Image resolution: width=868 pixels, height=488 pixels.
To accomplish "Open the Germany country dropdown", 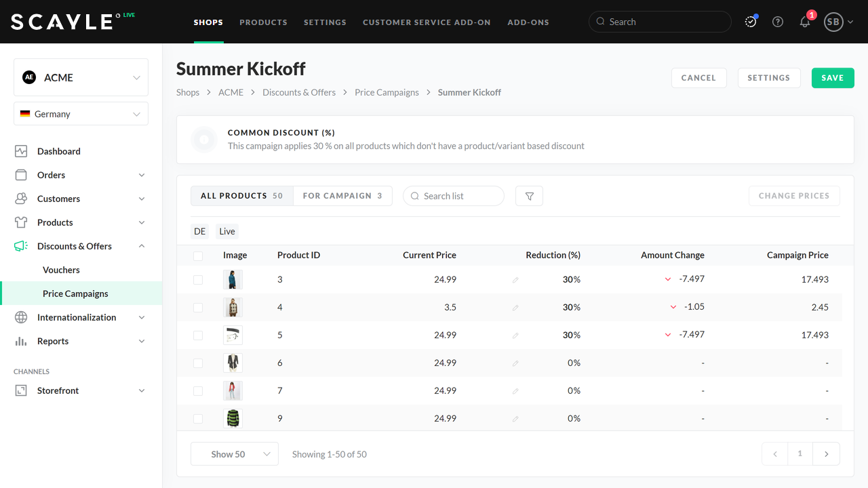I will tap(81, 114).
